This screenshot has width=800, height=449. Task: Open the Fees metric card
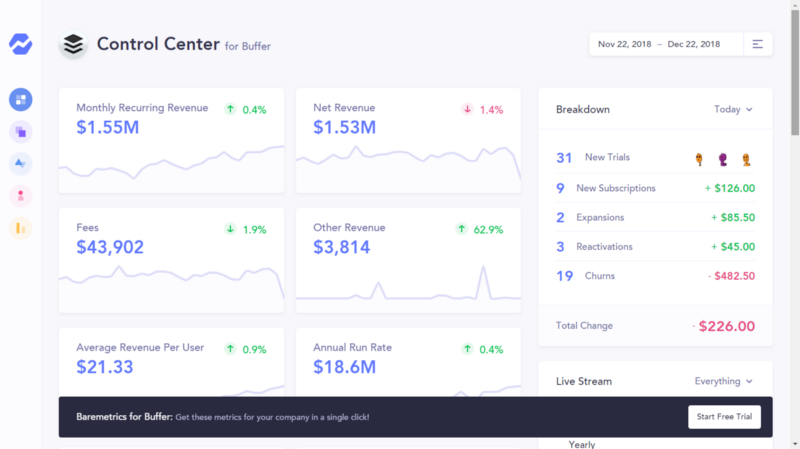[x=171, y=260]
